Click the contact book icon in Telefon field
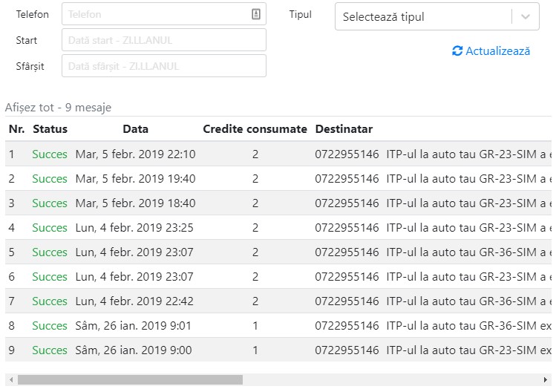556x392 pixels. 256,14
